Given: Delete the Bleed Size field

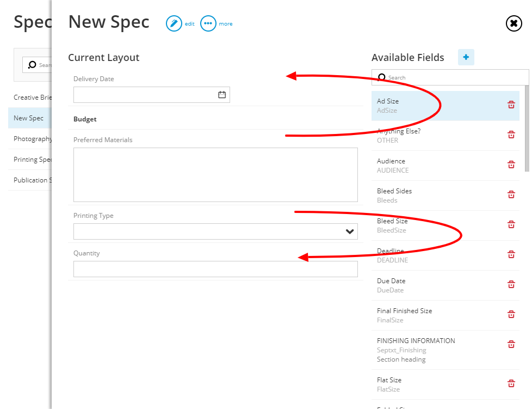Looking at the screenshot, I should 511,224.
